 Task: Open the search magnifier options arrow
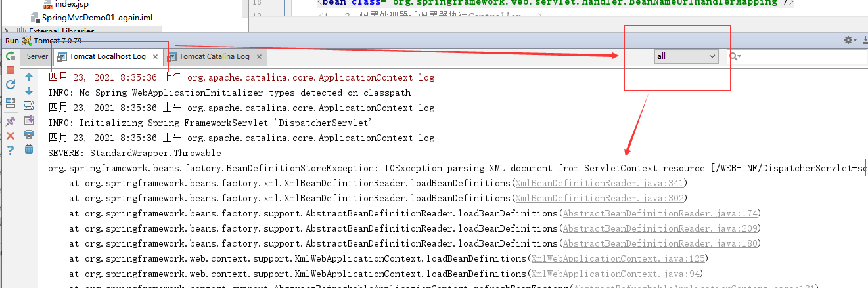pyautogui.click(x=735, y=56)
